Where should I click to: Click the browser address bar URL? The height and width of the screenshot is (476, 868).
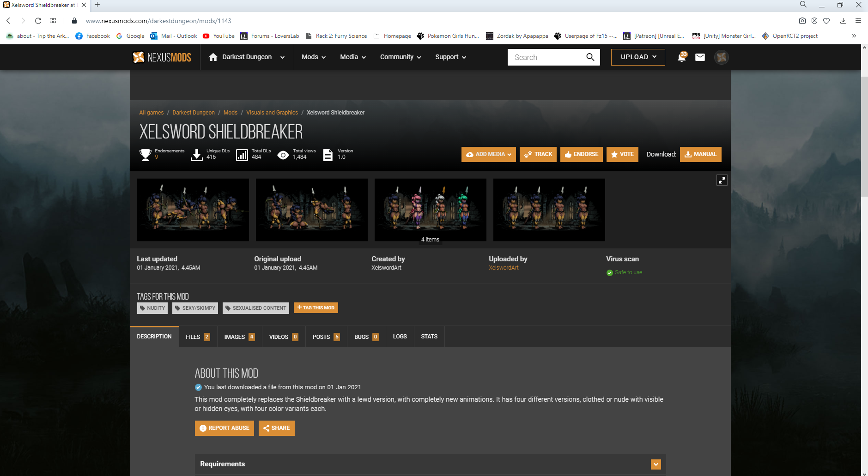(158, 21)
